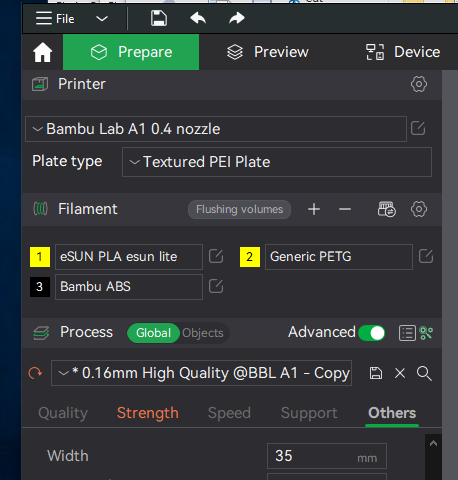This screenshot has height=480, width=458.
Task: Switch to the Prepare tab
Action: [x=131, y=52]
